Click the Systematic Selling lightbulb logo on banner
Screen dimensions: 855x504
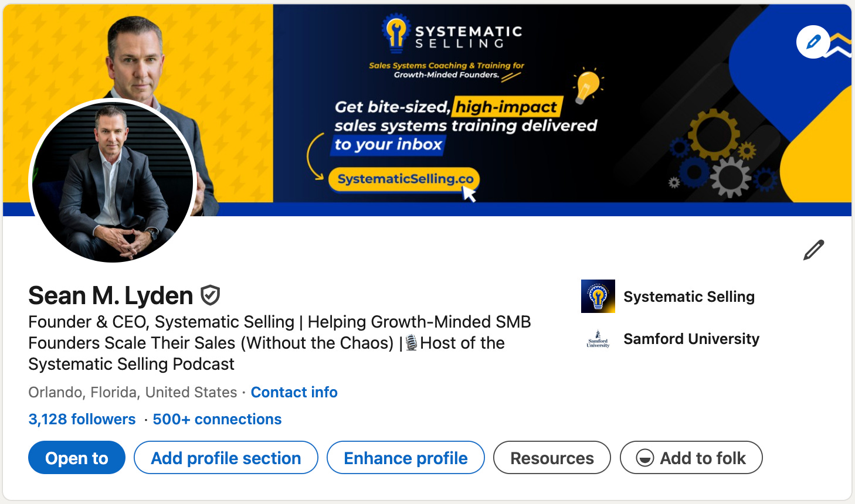click(x=395, y=33)
